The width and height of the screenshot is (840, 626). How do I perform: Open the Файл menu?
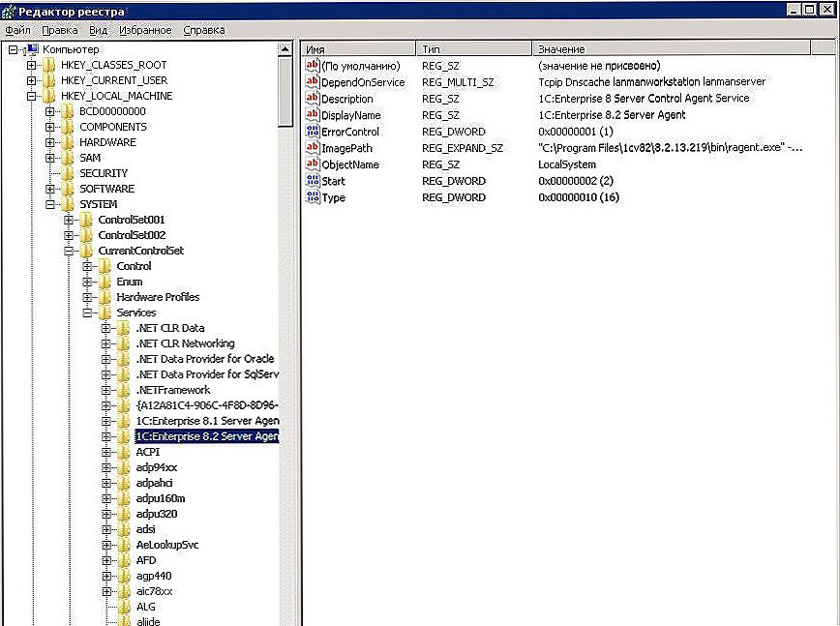tap(17, 31)
